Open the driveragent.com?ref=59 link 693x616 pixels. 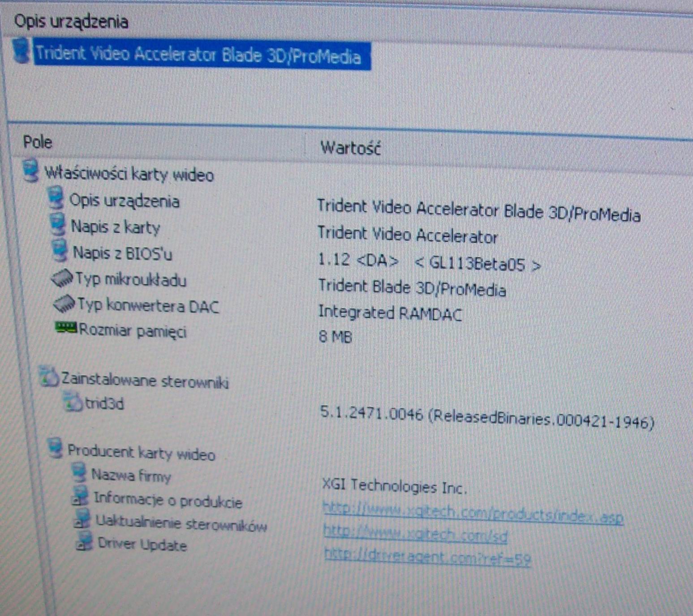click(428, 556)
